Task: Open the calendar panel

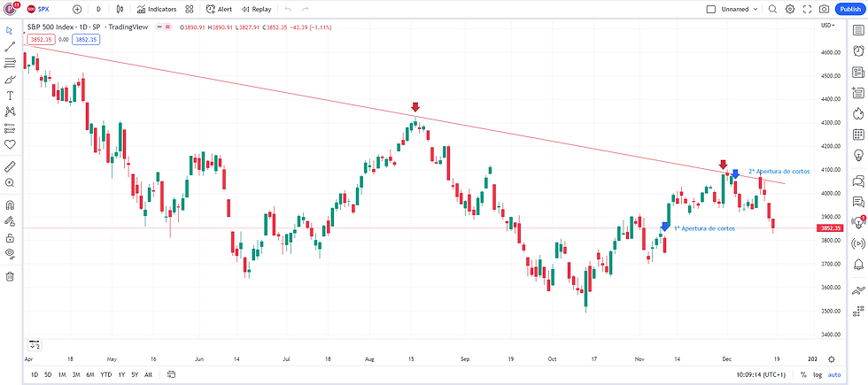Action: pyautogui.click(x=858, y=135)
